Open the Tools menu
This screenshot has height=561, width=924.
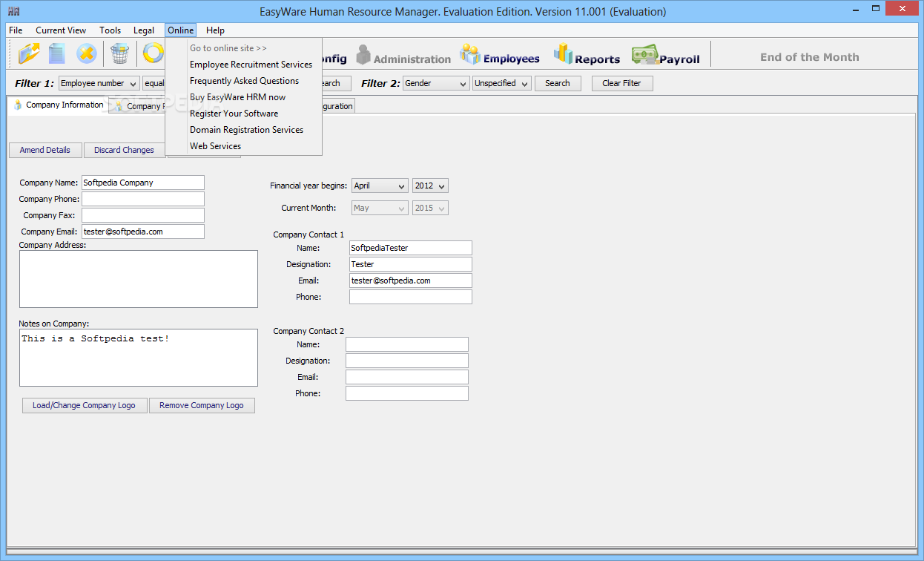(x=110, y=30)
